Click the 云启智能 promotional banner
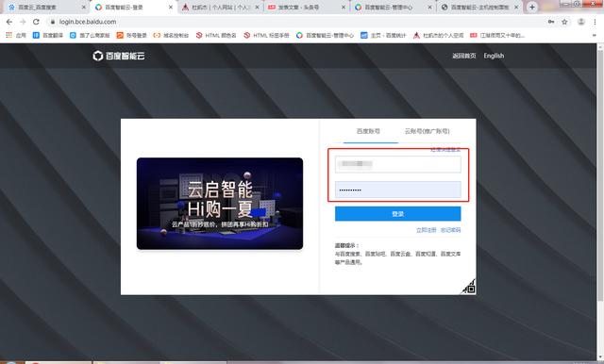 220,204
